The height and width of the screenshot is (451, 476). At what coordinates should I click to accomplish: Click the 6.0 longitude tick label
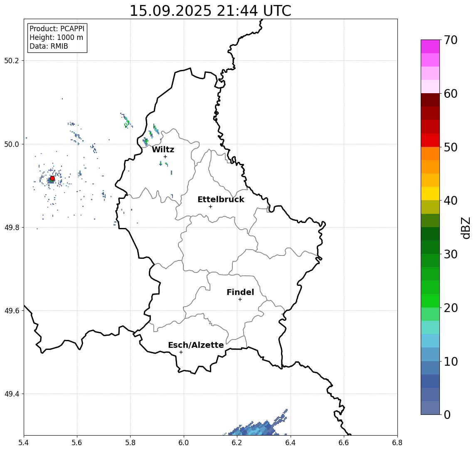coord(184,443)
